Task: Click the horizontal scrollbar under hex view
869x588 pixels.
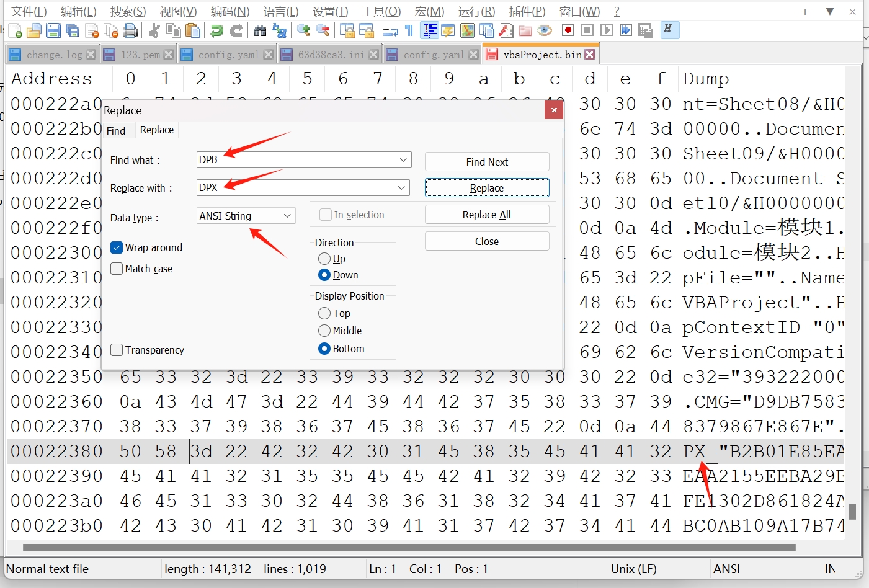Action: 409,548
